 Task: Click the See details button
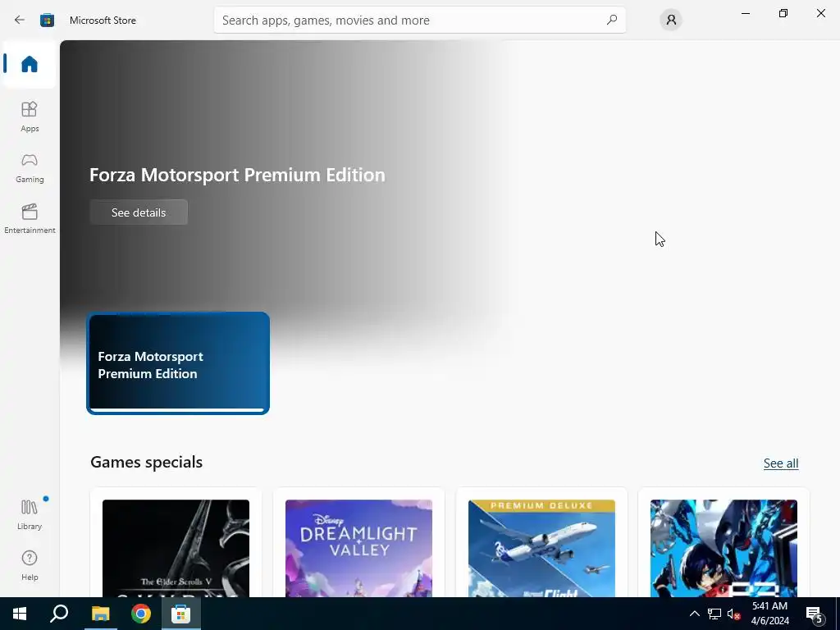(x=139, y=212)
